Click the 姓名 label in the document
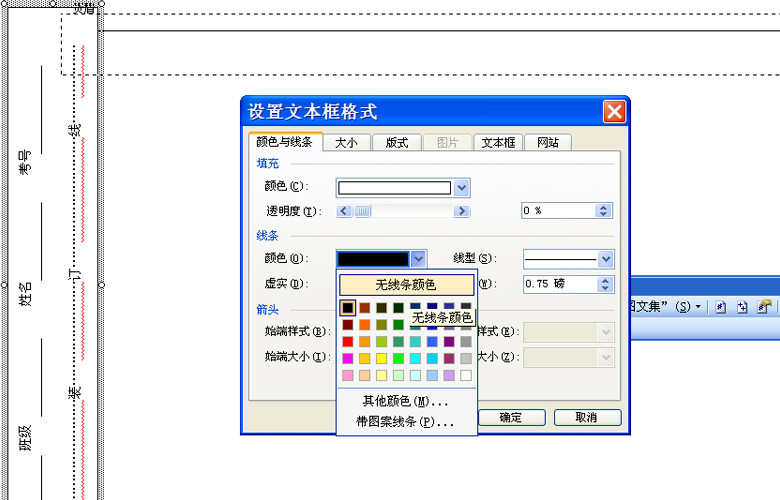Screen dimensions: 780x500 click(x=25, y=294)
